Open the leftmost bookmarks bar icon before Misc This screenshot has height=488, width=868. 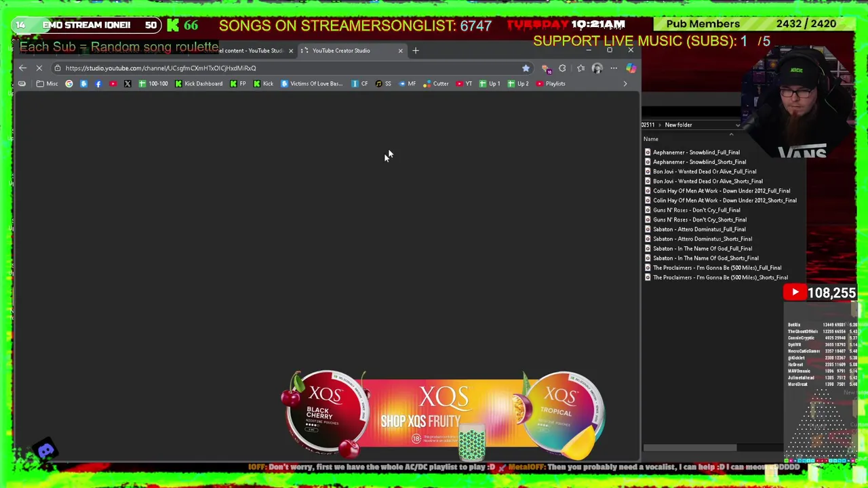click(22, 83)
